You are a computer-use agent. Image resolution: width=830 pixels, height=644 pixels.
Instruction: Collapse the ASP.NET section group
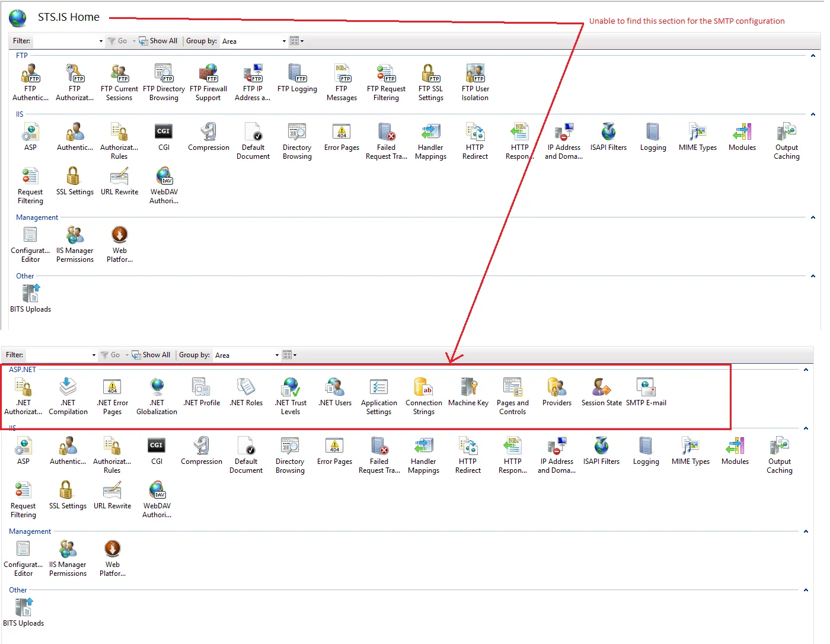point(806,370)
